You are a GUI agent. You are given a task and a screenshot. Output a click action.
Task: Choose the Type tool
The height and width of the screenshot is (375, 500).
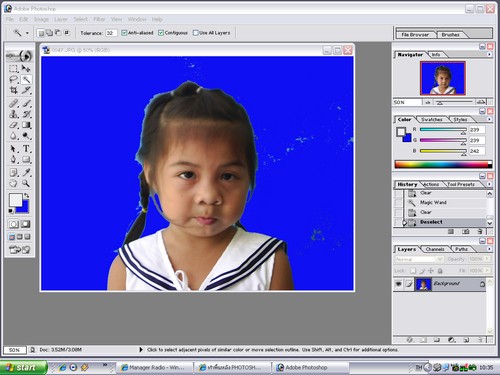tap(26, 149)
